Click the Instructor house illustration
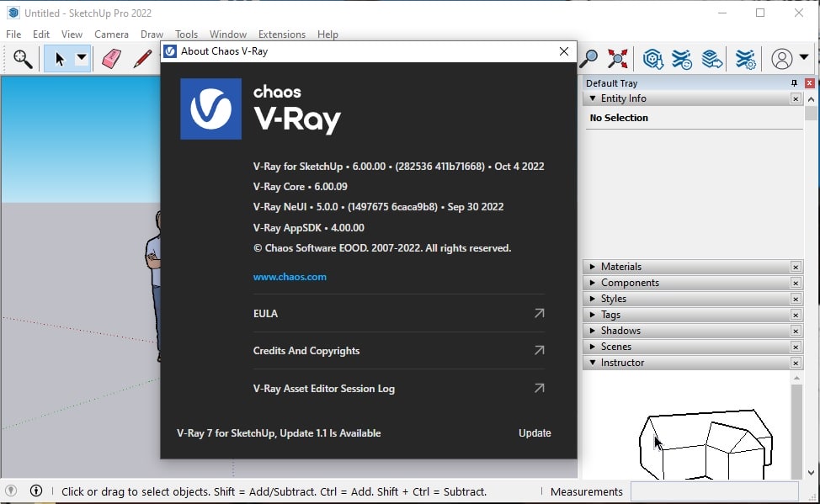 tap(706, 444)
